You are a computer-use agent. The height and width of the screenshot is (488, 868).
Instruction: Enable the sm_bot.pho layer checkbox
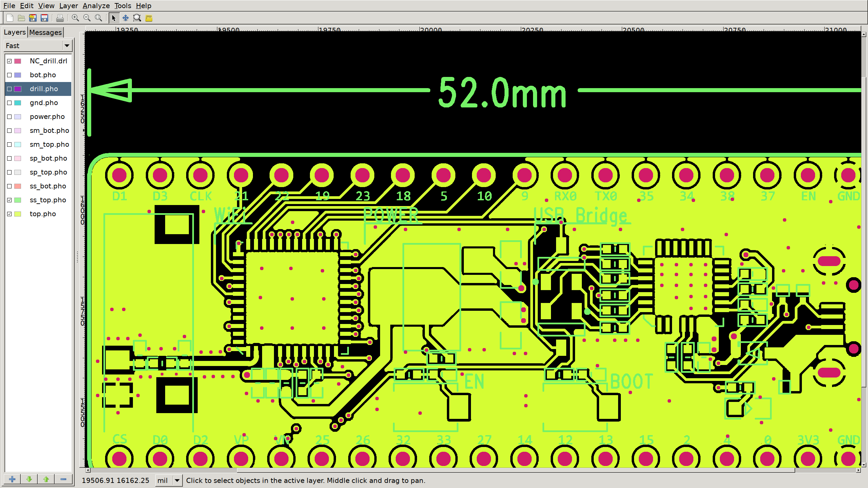[9, 130]
